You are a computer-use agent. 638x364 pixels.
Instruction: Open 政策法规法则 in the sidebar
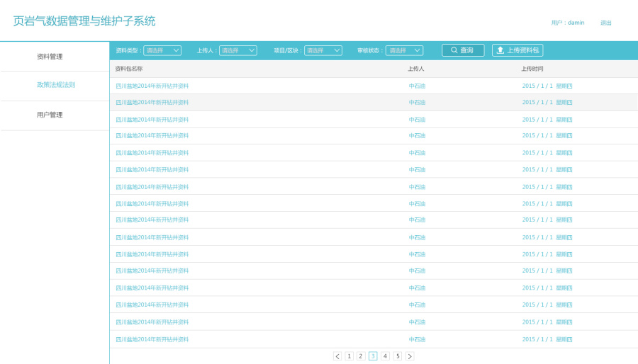(56, 85)
